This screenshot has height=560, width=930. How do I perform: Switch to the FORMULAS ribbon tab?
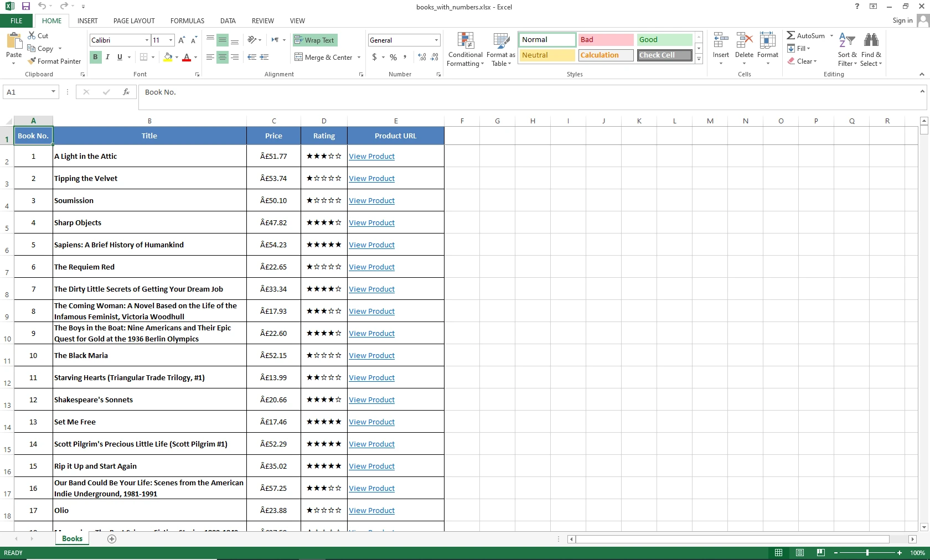pos(187,21)
